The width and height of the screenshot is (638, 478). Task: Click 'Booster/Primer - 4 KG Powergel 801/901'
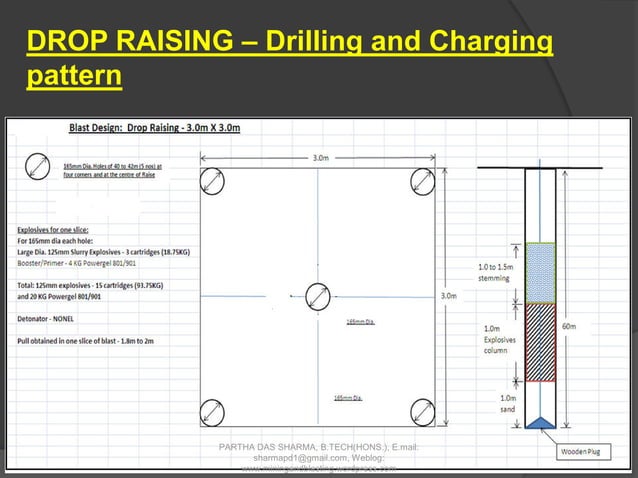tap(76, 263)
